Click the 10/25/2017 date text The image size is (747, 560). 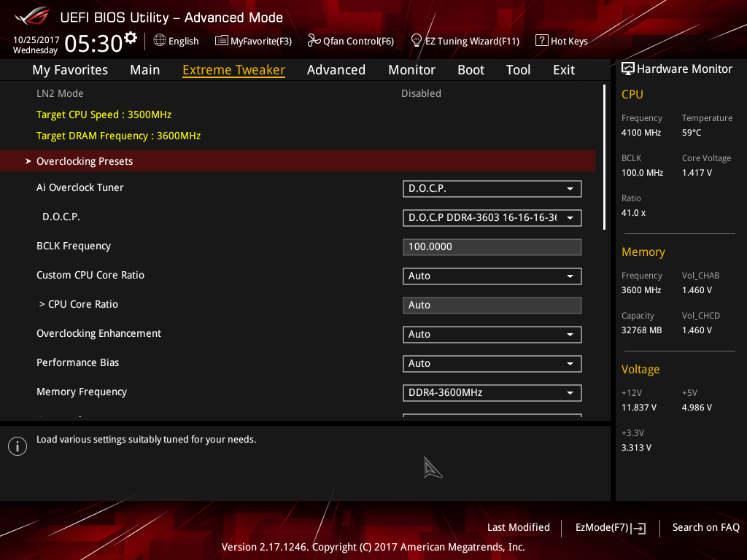pyautogui.click(x=36, y=40)
